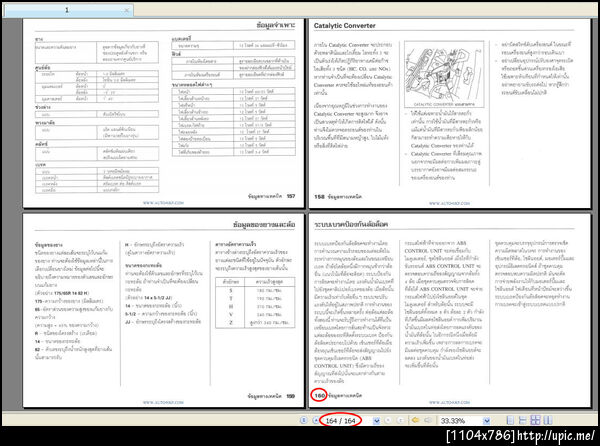Click the 'Catalytic Converter' heading
This screenshot has height=446, width=600.
pos(344,26)
